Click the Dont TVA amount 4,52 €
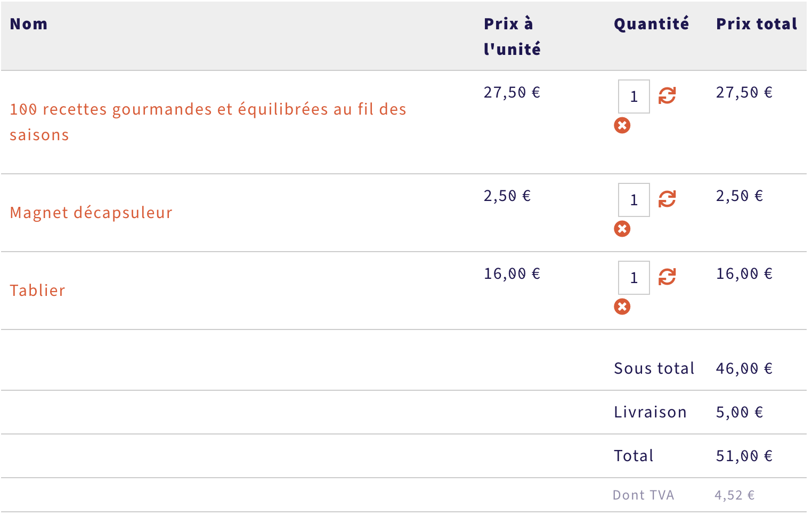Image resolution: width=812 pixels, height=515 pixels. click(734, 495)
